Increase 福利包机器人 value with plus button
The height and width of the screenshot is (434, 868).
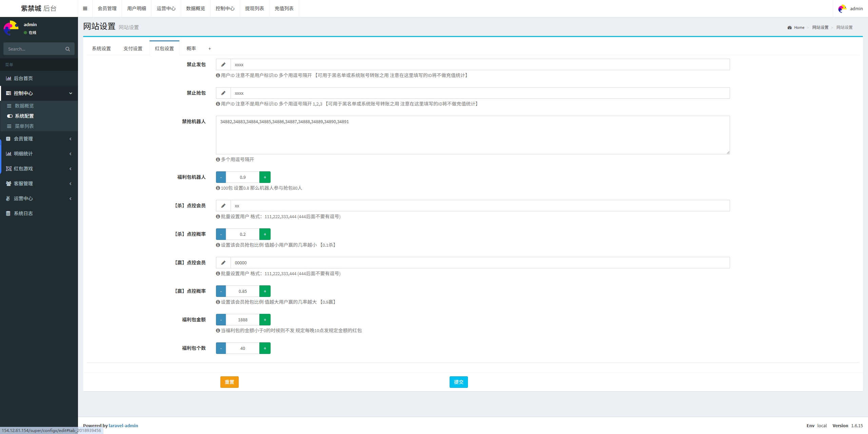265,177
